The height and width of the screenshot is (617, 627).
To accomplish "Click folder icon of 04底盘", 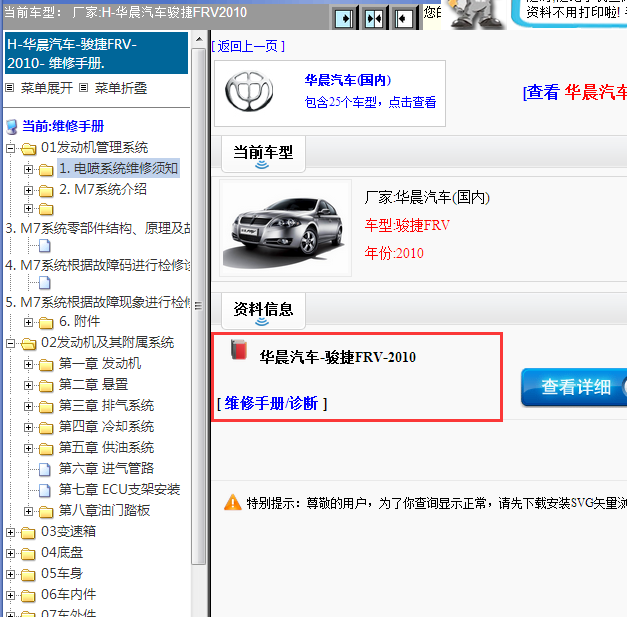I will click(x=28, y=553).
